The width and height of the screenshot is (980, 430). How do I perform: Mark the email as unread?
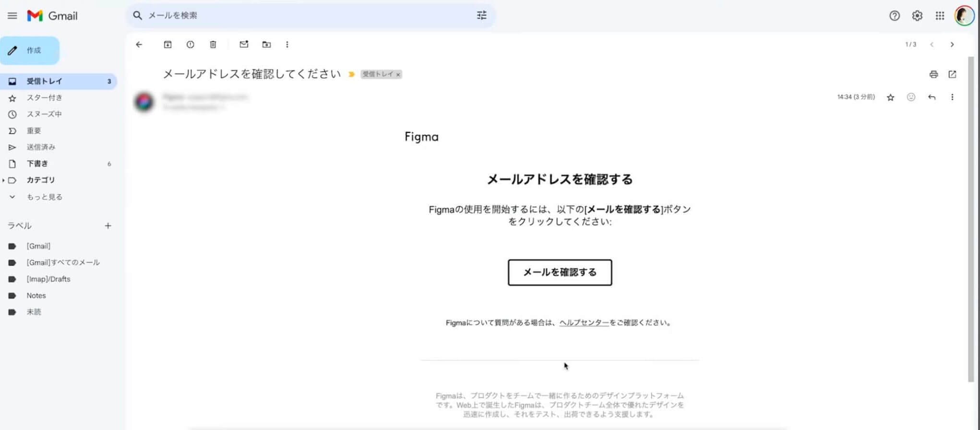pyautogui.click(x=244, y=45)
